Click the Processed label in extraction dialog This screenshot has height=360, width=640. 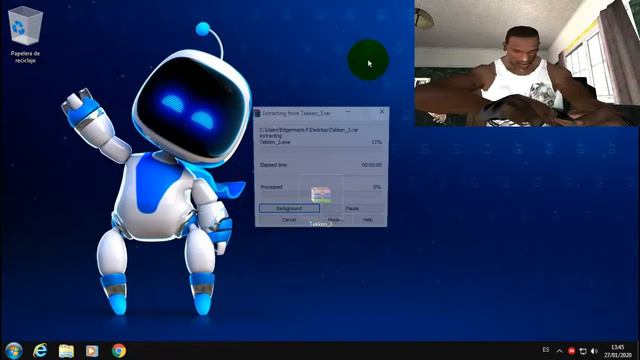(x=271, y=187)
